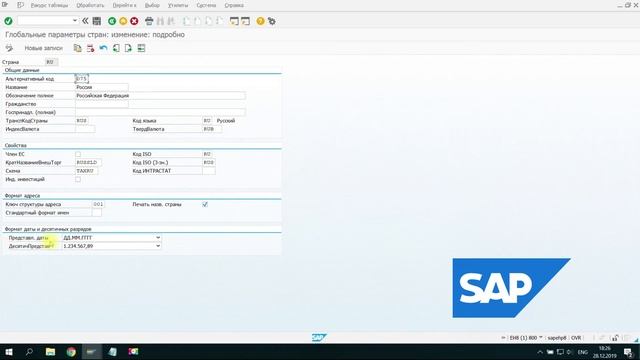Click the Новые записи button
Image resolution: width=640 pixels, height=360 pixels.
tap(44, 48)
